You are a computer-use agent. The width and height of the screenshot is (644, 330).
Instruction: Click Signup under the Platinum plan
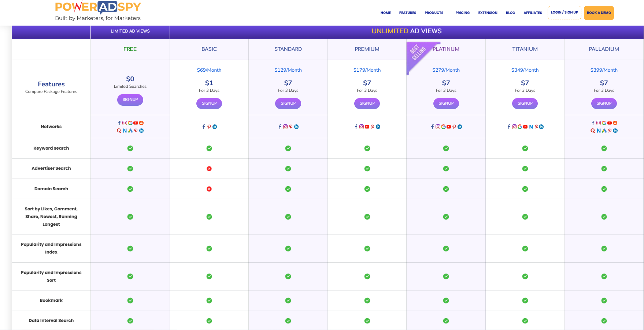(446, 103)
